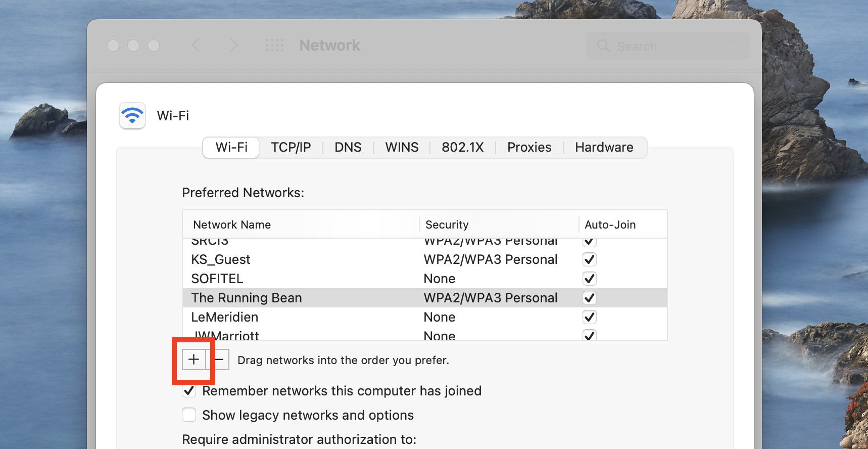
Task: Uncheck Auto-Join for KS_Guest
Action: tap(589, 259)
